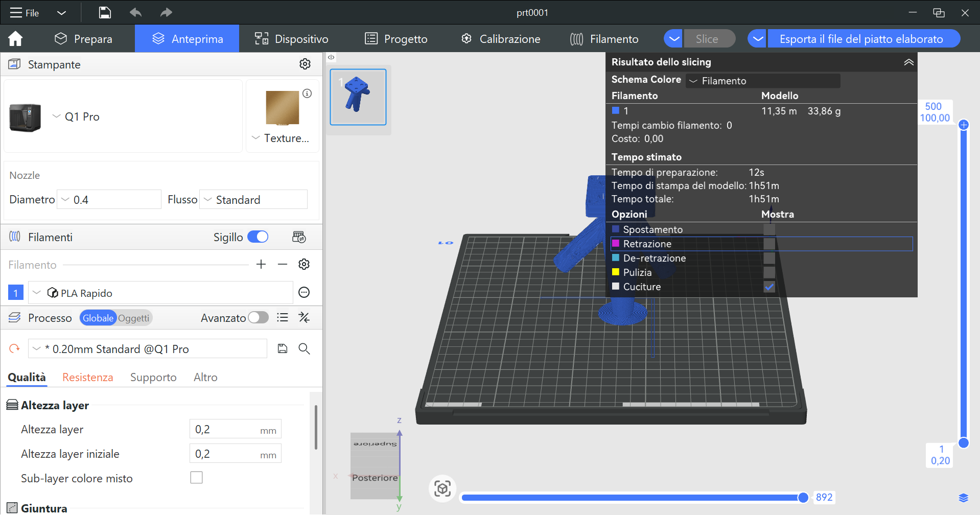Switch to the Anteprima tab
Viewport: 980px width, 515px height.
pos(187,39)
